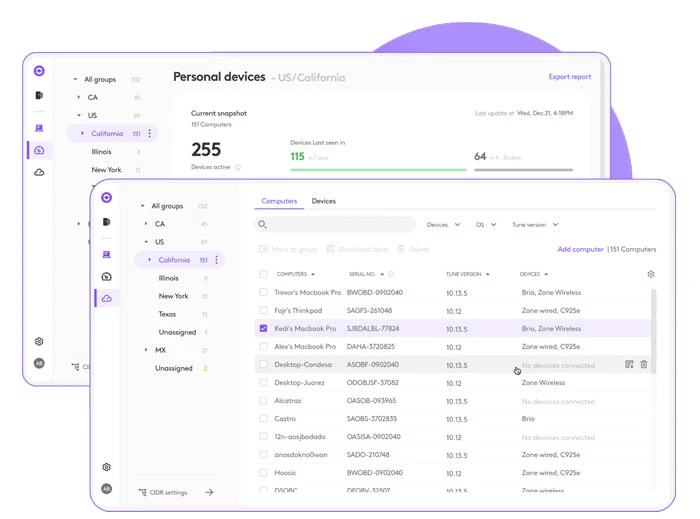Select the cloud icon in front sidebar

pos(106,298)
